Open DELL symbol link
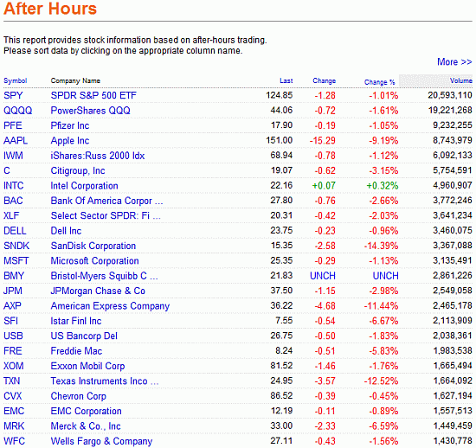Screen dimensions: 476x448 (15, 231)
